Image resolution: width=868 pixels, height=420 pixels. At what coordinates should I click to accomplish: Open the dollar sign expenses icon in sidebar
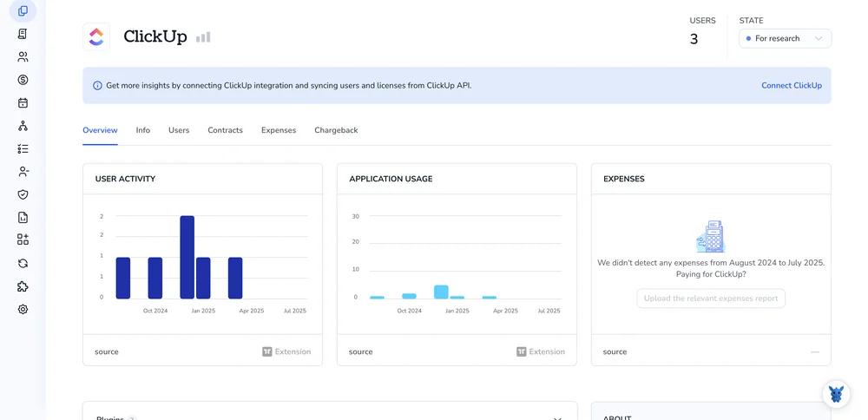(x=23, y=80)
